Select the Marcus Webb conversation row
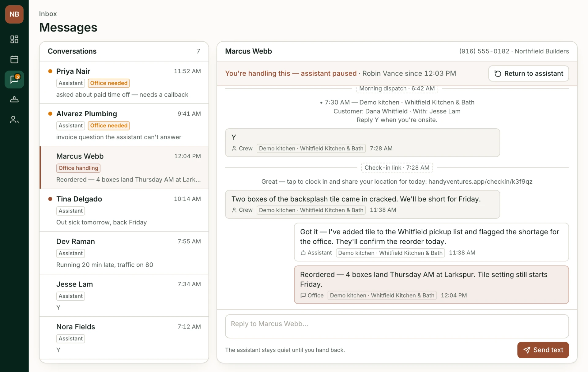Image resolution: width=588 pixels, height=372 pixels. point(124,167)
